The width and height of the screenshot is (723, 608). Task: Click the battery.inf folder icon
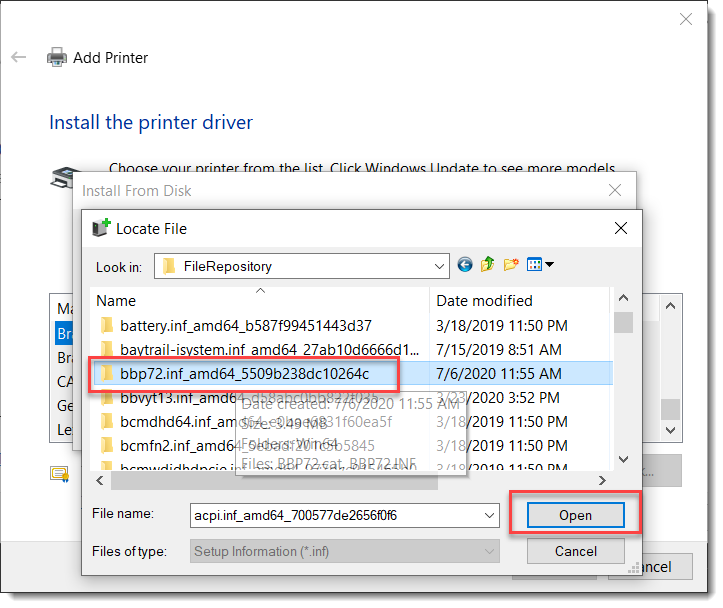point(107,325)
